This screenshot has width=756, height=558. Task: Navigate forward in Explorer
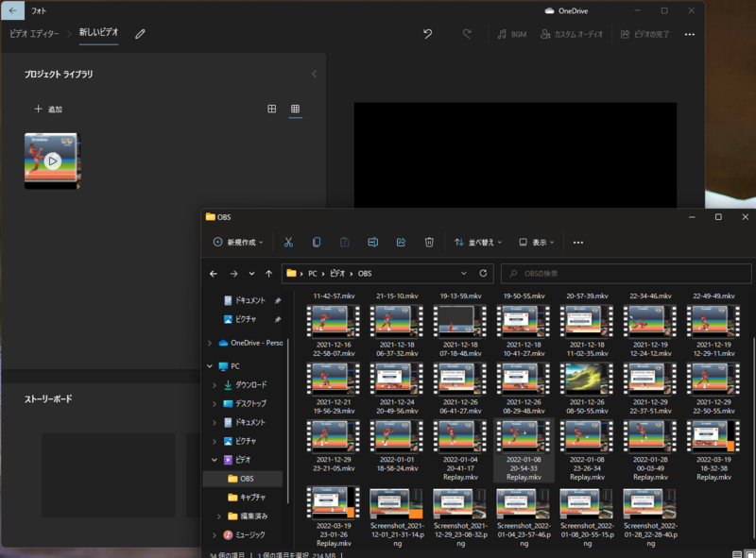click(x=233, y=273)
